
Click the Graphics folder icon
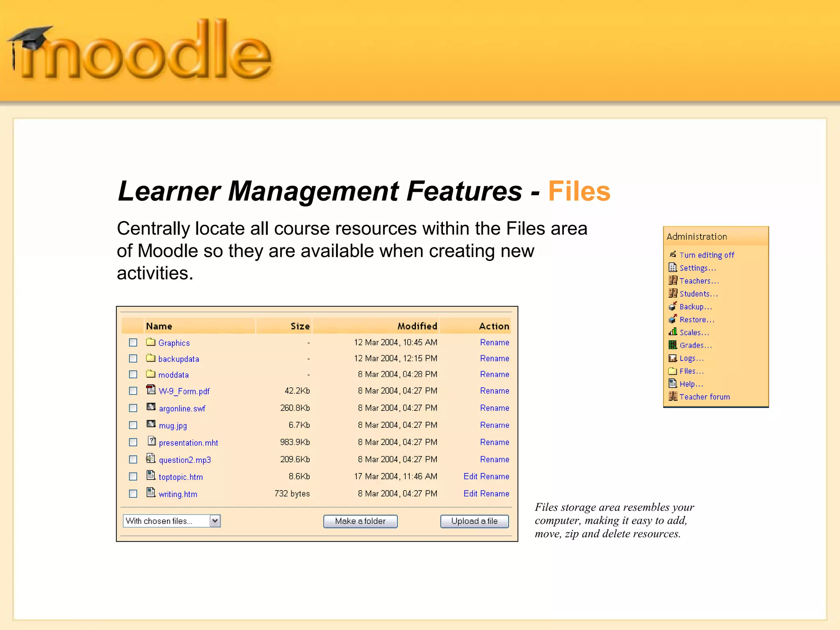151,342
